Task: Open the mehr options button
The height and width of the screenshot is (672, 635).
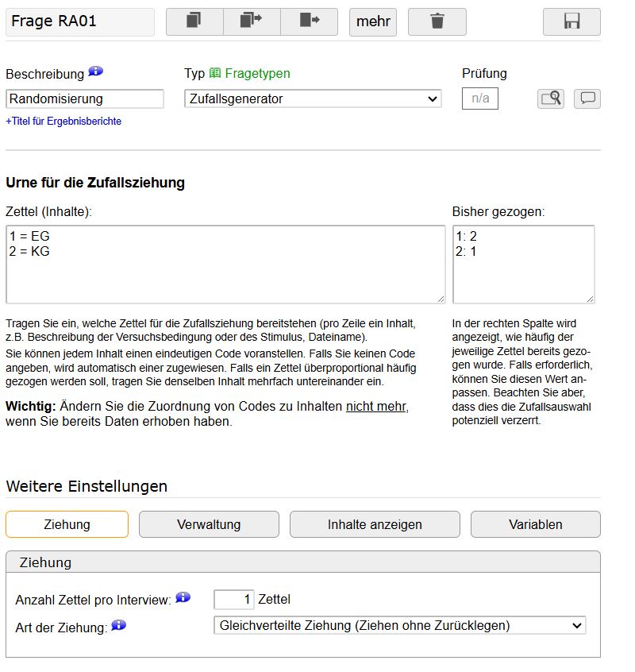Action: click(373, 21)
